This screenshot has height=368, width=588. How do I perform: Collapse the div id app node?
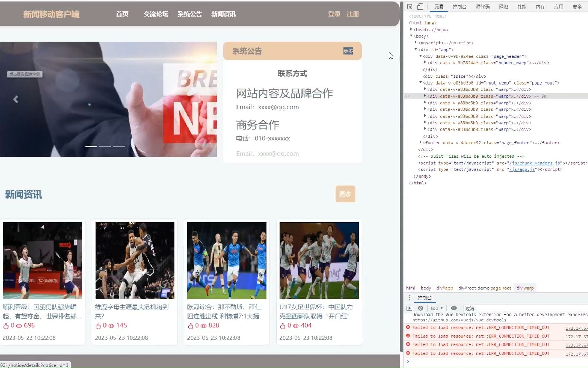(416, 49)
